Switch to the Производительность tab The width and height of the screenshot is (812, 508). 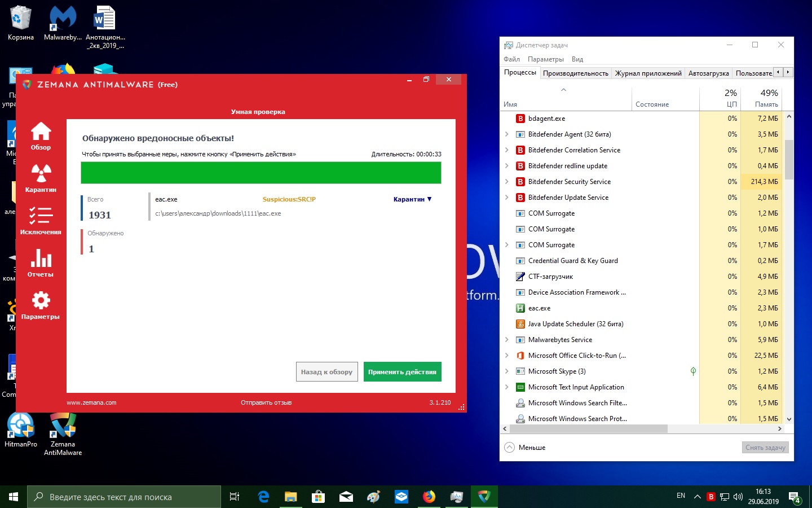tap(575, 73)
